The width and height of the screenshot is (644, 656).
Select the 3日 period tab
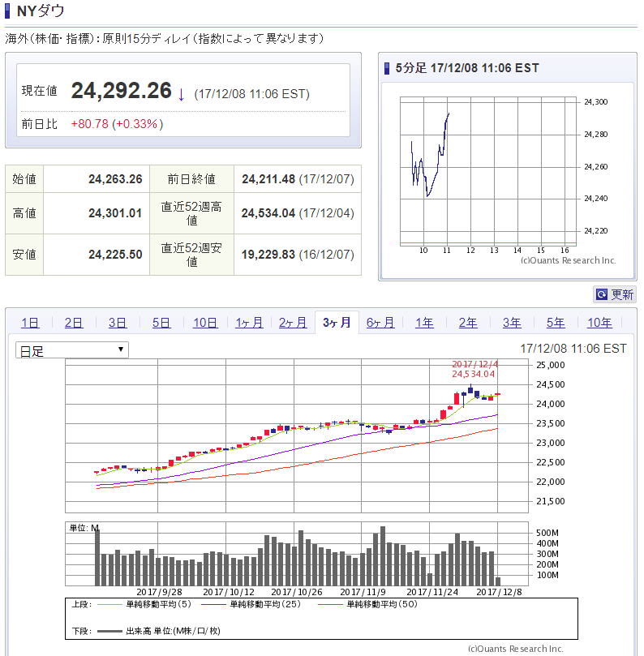pyautogui.click(x=118, y=323)
